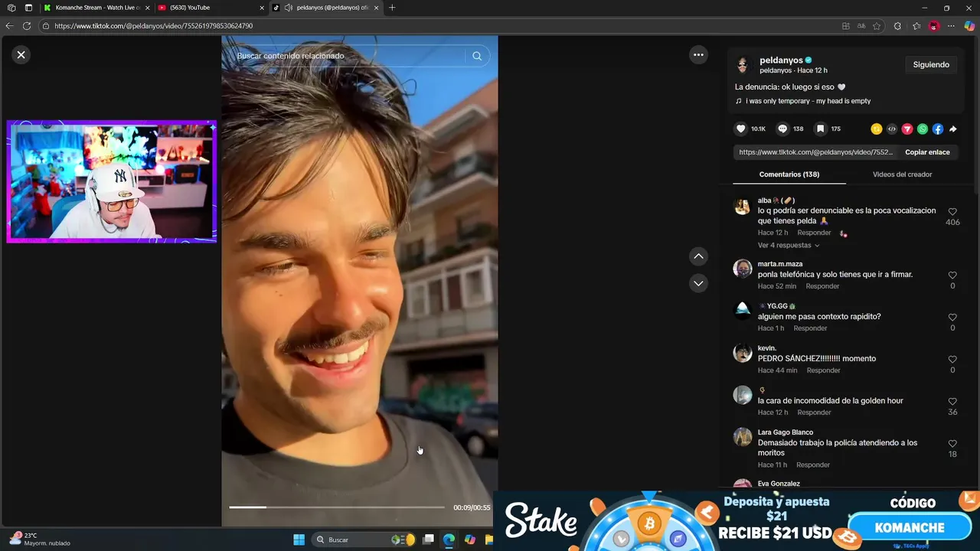
Task: Open more share options arrow
Action: point(953,129)
